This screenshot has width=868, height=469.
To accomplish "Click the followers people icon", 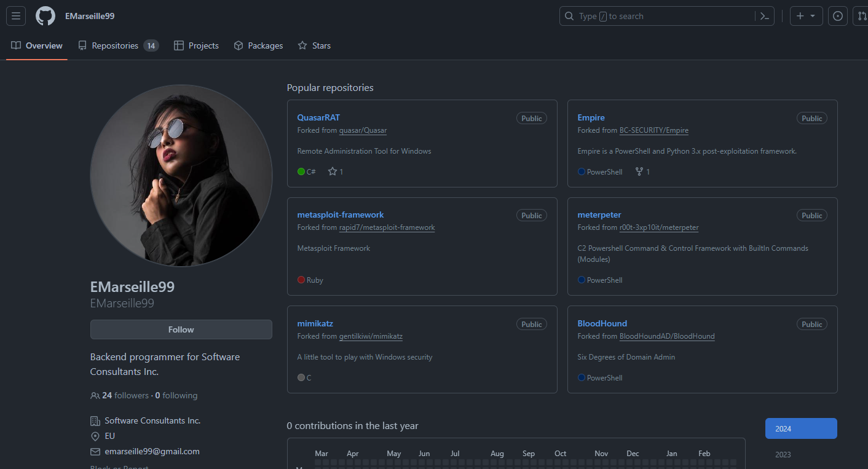I will [x=95, y=395].
